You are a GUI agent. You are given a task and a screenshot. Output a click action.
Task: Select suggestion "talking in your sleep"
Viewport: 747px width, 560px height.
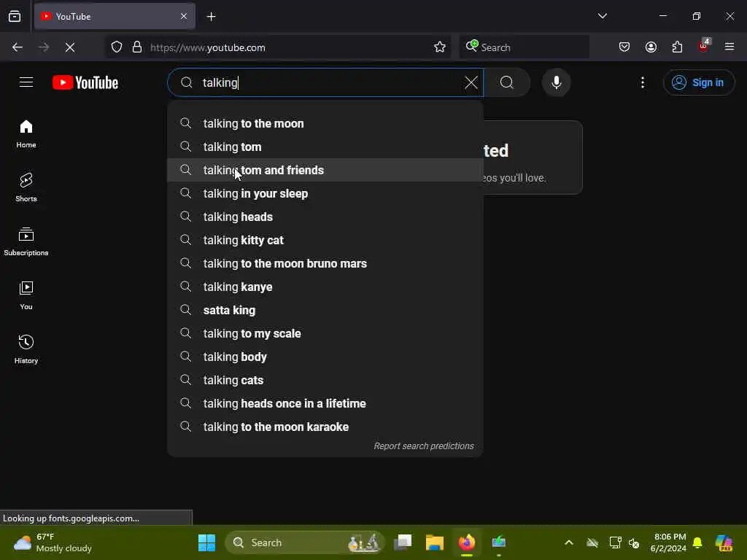(x=325, y=193)
